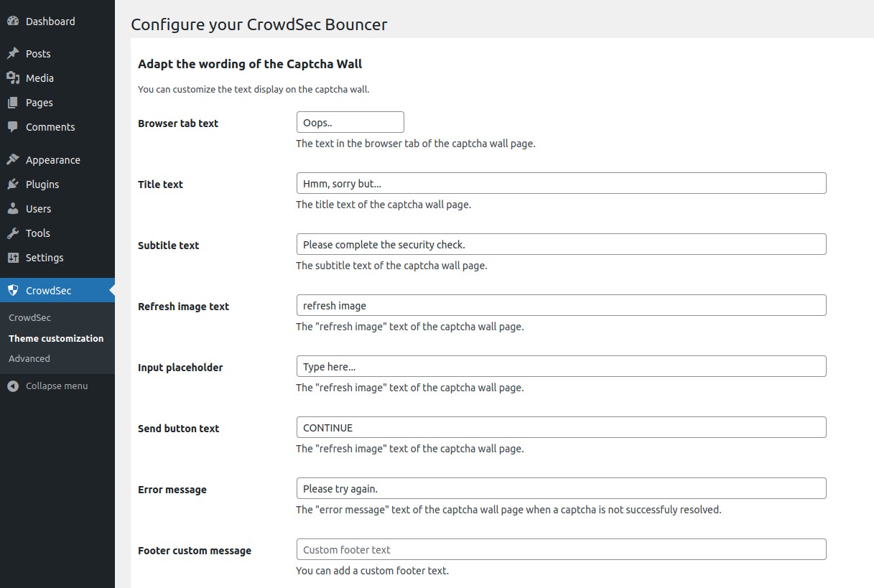Click the CrowdSec shield icon
The image size is (874, 588).
click(13, 291)
